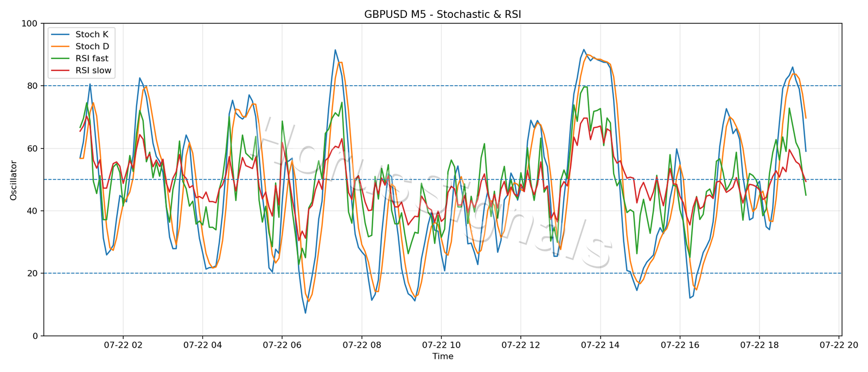Click the x-axis tick label 07-22 20
The width and height of the screenshot is (868, 372).
tap(839, 344)
